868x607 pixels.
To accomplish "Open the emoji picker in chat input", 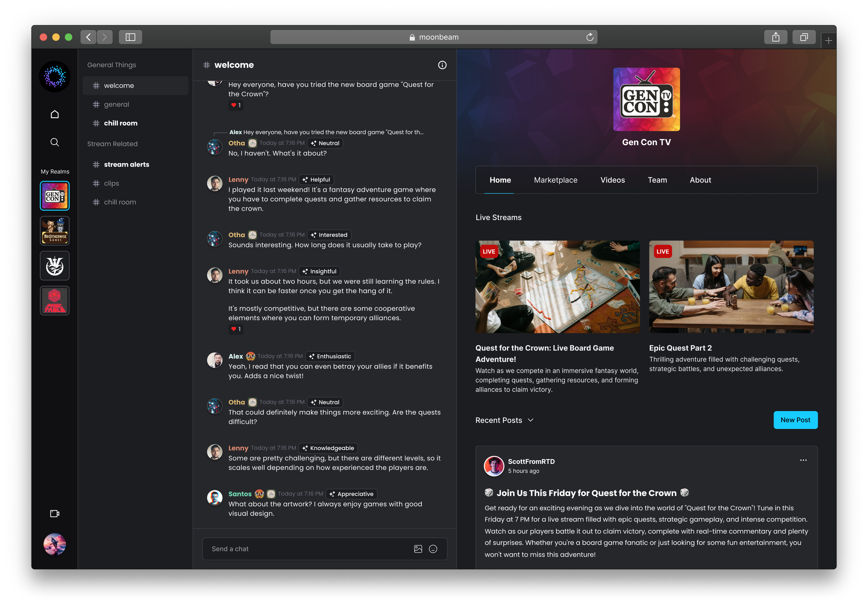I will (x=433, y=549).
